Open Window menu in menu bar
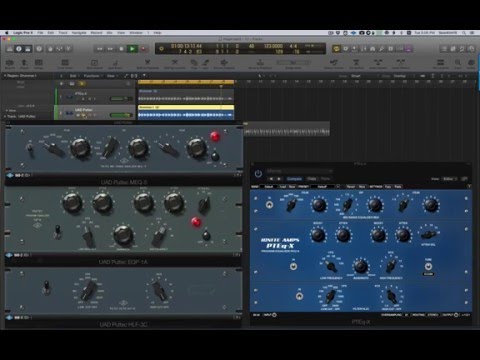This screenshot has width=480, height=360. coord(136,33)
